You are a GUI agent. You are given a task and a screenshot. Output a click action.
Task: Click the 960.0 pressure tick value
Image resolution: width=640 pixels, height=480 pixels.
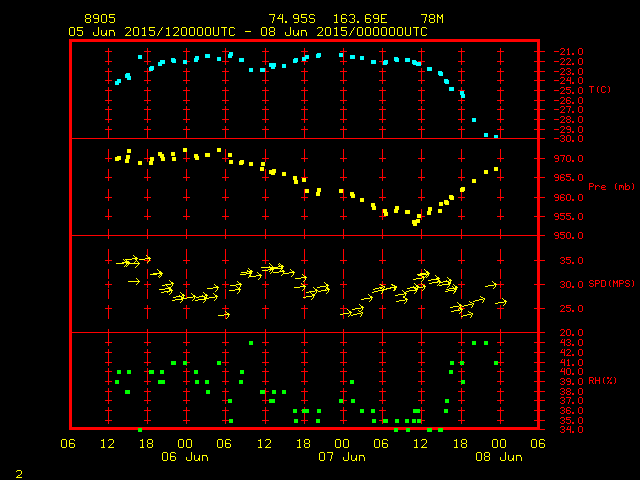coord(569,198)
